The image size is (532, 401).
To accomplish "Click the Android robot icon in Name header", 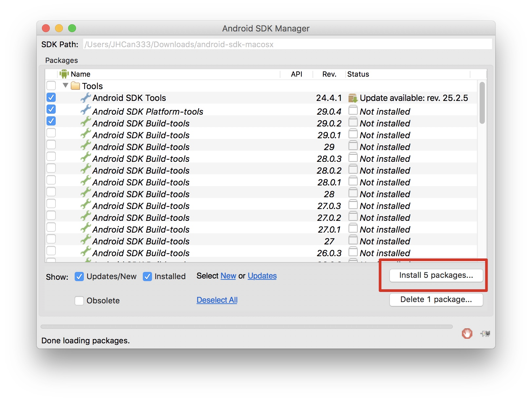I will pyautogui.click(x=64, y=74).
